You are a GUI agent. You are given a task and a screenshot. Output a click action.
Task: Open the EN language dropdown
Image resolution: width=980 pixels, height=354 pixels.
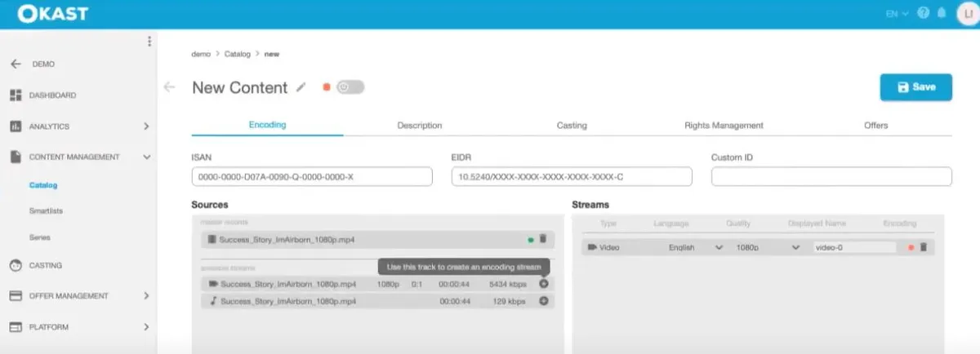(897, 14)
